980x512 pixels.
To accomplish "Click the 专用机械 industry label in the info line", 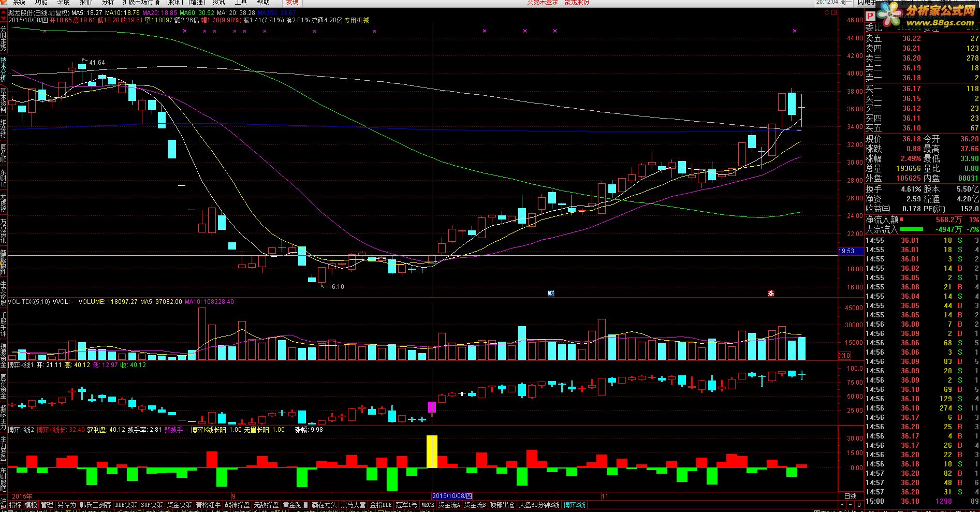I will (356, 20).
